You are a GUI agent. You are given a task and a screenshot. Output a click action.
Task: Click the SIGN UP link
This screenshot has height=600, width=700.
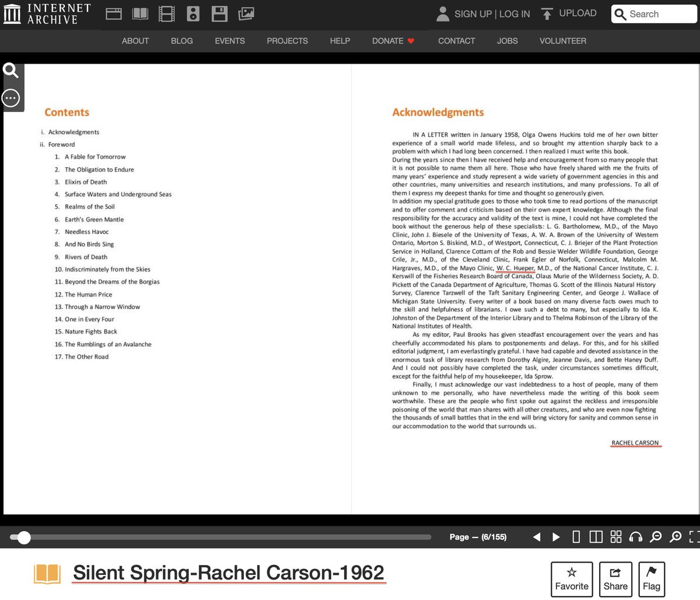473,14
